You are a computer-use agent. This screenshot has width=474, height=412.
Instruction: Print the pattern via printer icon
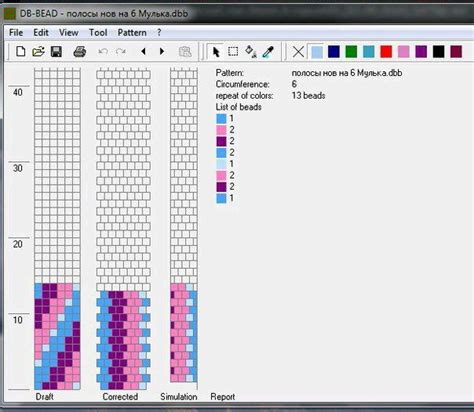[80, 52]
